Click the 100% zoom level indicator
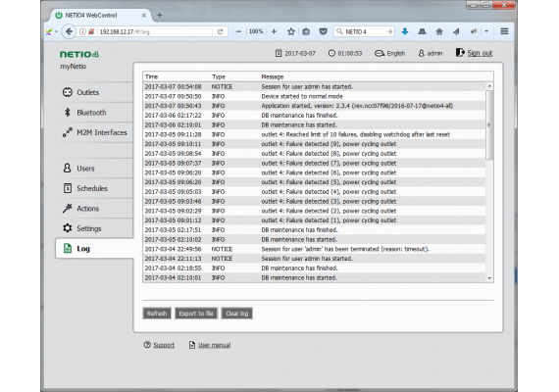Viewport: 559px width, 392px height. click(x=256, y=31)
